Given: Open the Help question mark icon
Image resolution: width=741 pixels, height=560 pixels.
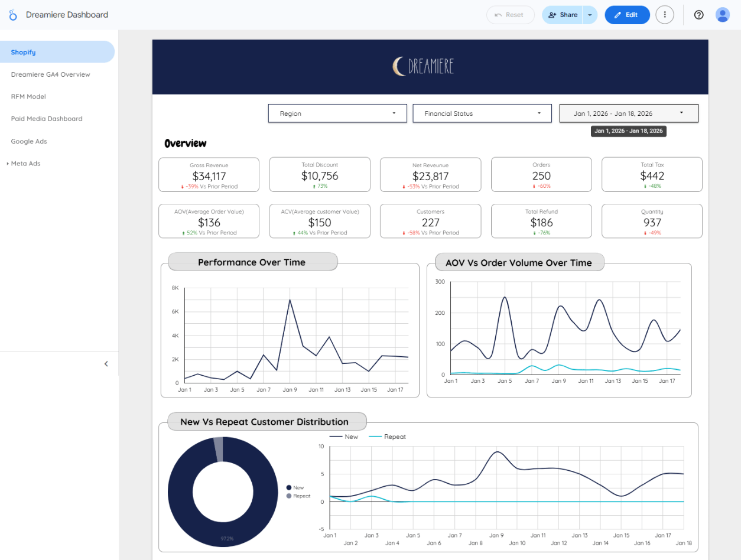Looking at the screenshot, I should tap(699, 15).
